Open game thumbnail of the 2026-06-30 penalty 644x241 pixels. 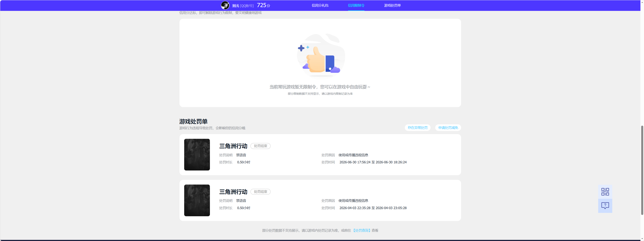pos(197,155)
